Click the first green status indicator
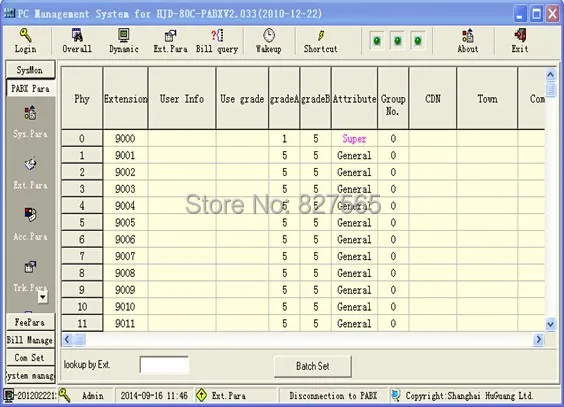 pos(377,41)
